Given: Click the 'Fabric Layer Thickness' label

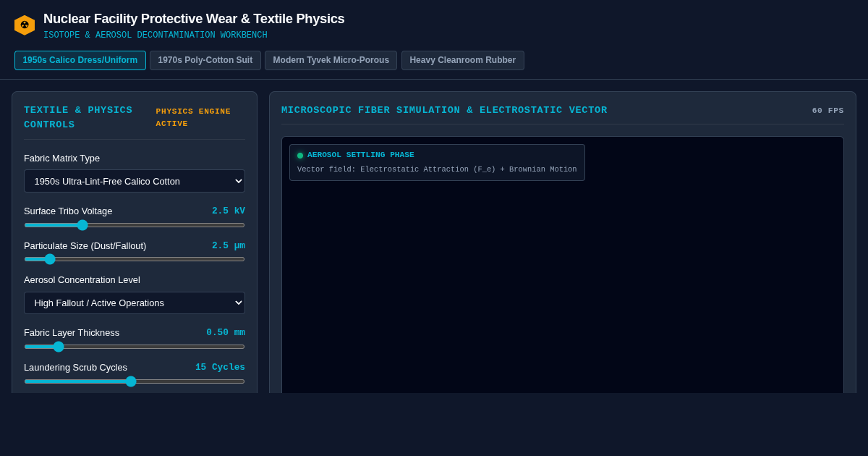Looking at the screenshot, I should (72, 333).
